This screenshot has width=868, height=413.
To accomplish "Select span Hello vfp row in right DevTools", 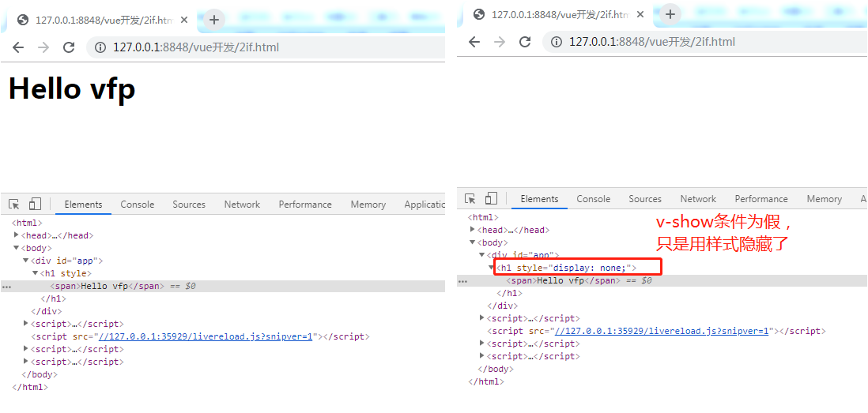I will coord(662,281).
